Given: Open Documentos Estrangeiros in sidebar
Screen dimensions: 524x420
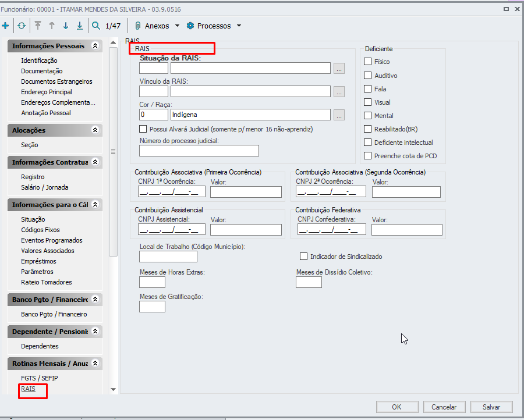Looking at the screenshot, I should pos(56,81).
